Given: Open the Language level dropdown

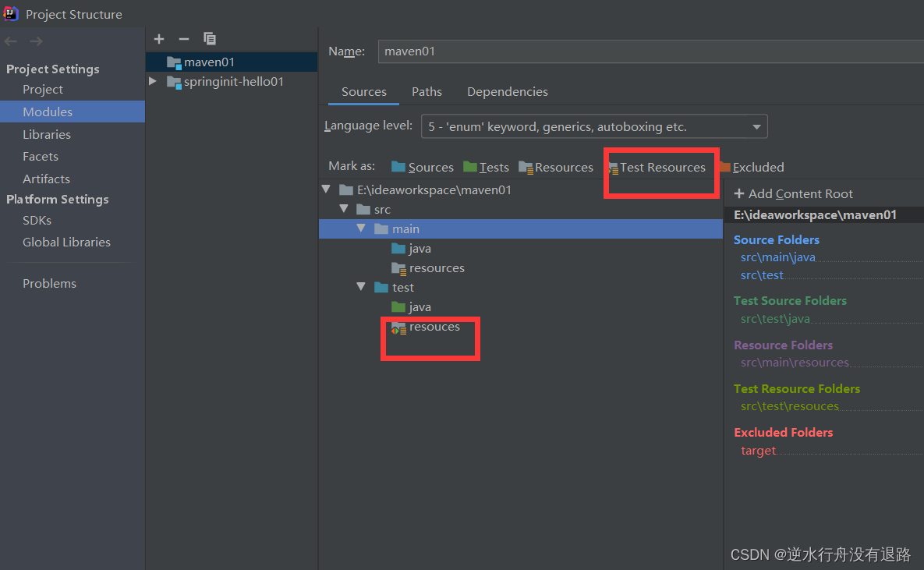Looking at the screenshot, I should [x=594, y=127].
